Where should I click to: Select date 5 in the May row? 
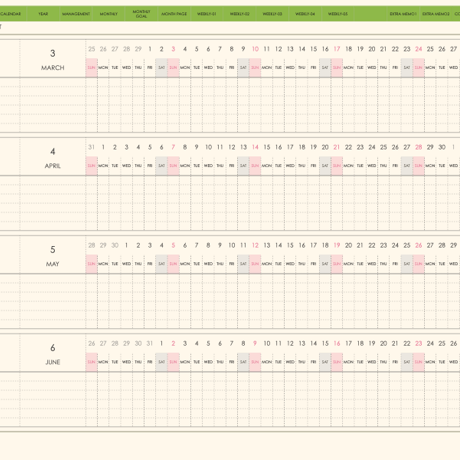[173, 245]
